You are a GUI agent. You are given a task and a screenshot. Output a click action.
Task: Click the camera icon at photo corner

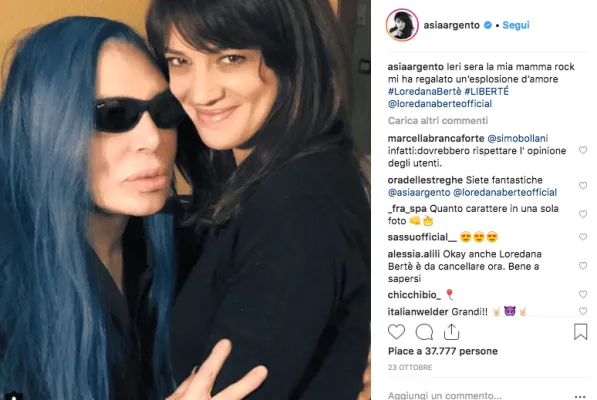14,396
